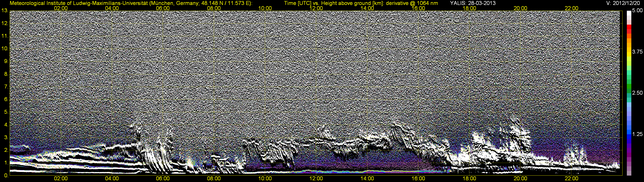Click the Meteorological Institute of Ludwig-Maximilians-Universität title text
This screenshot has width=644, height=182.
[x=131, y=3]
